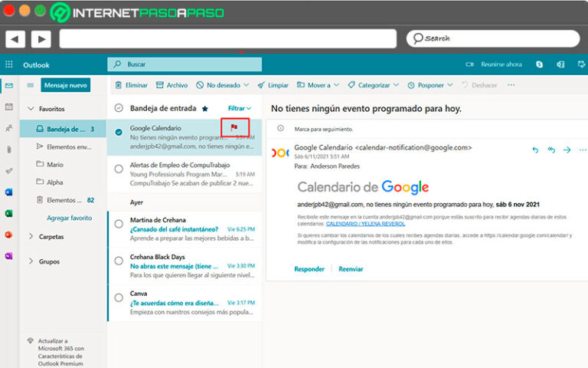
Task: Open the To Do checkmark icon
Action: coord(9,171)
